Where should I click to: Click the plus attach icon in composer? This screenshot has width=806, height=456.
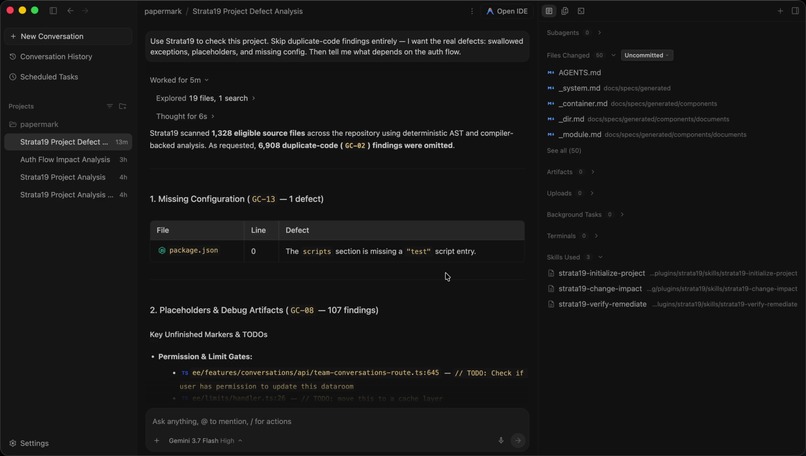point(157,441)
